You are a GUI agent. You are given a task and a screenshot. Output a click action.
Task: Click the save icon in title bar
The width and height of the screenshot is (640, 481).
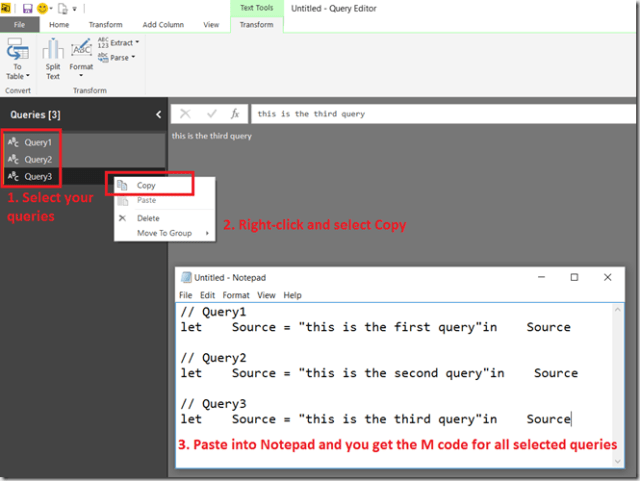(x=27, y=8)
